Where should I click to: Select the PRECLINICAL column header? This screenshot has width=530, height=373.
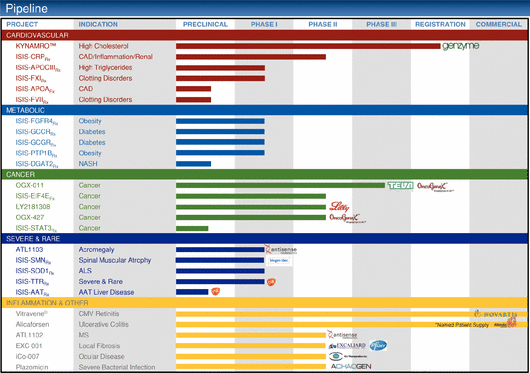point(205,24)
